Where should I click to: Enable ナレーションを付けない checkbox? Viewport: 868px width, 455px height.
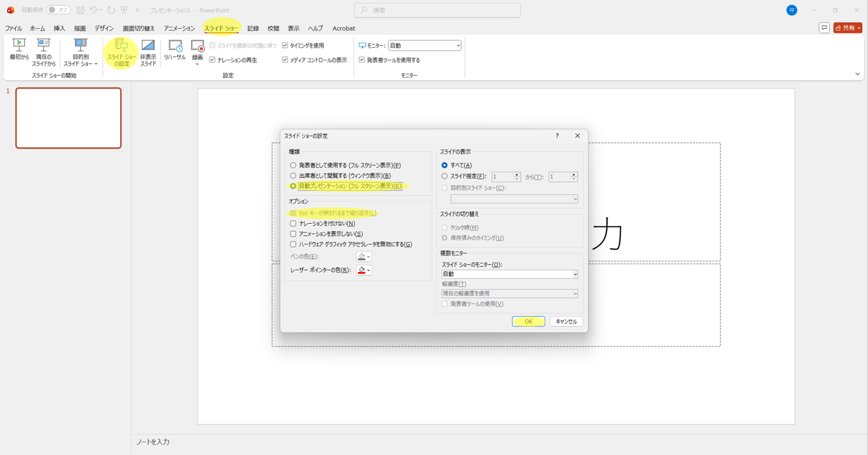pos(293,224)
